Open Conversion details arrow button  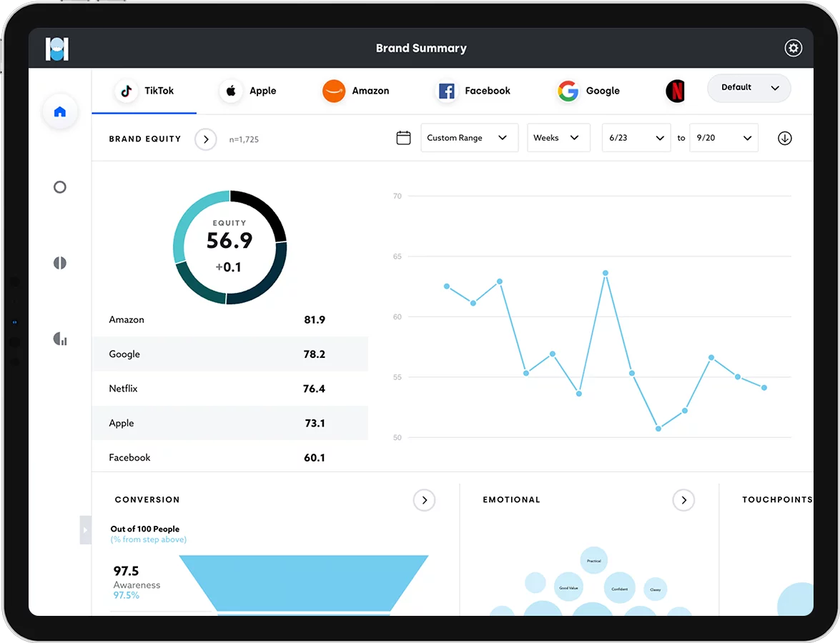pos(424,500)
